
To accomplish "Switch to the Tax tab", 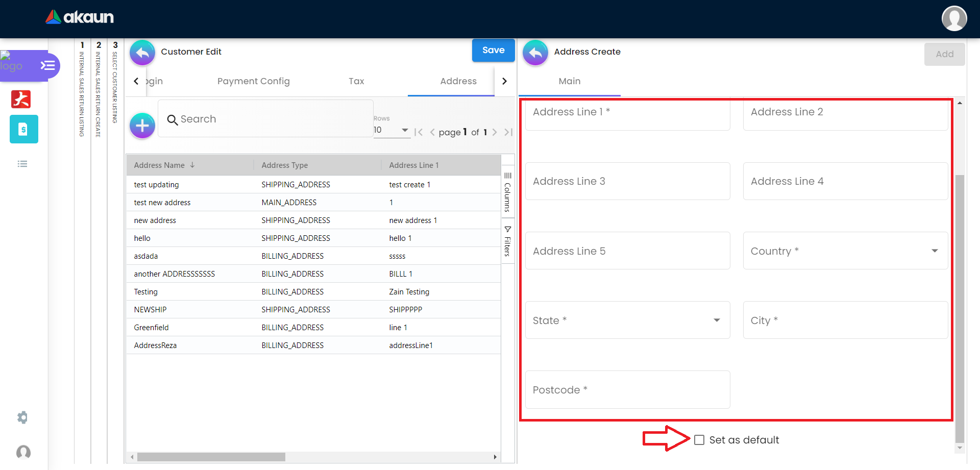I will tap(356, 81).
